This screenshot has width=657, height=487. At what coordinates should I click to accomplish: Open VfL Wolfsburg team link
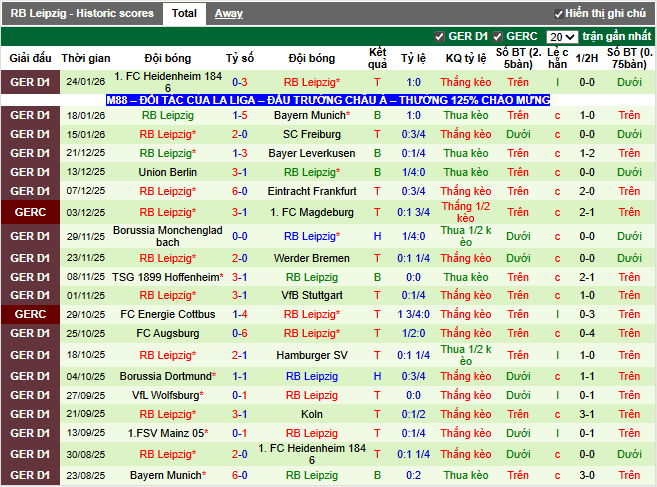pyautogui.click(x=168, y=395)
